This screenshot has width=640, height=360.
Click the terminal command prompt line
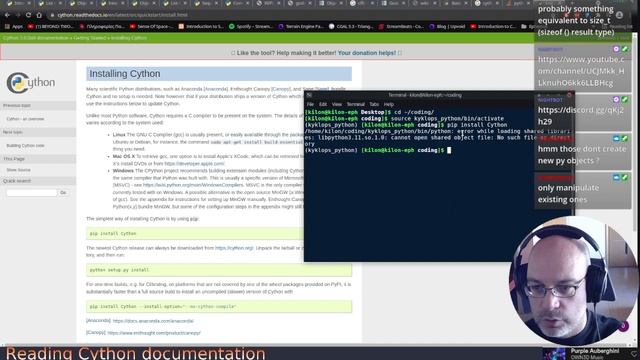coord(378,150)
